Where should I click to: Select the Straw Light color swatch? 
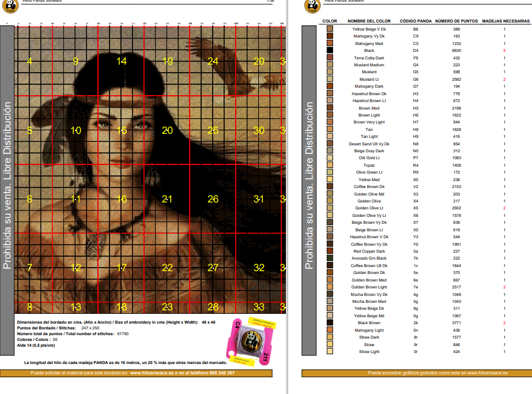pos(330,351)
